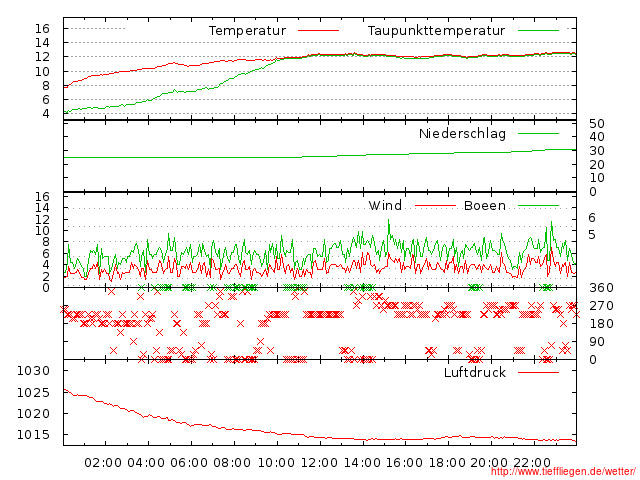Click the 18:00 time axis label

tap(447, 463)
